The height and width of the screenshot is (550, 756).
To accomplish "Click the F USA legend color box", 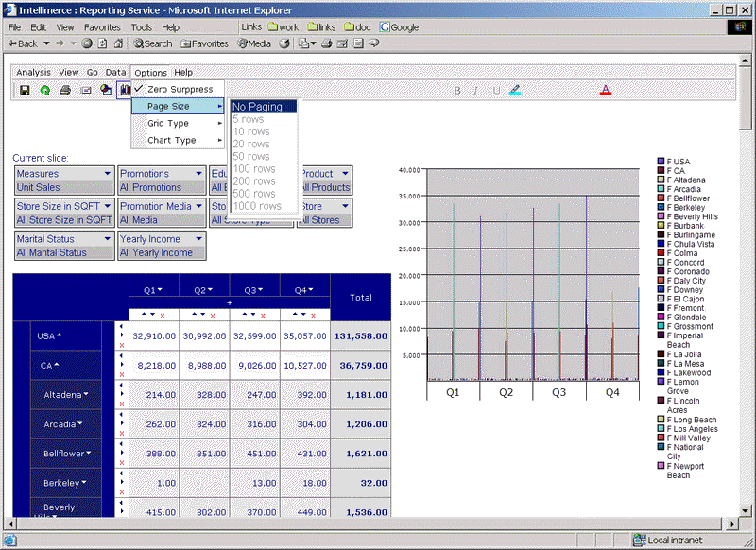I will [661, 162].
